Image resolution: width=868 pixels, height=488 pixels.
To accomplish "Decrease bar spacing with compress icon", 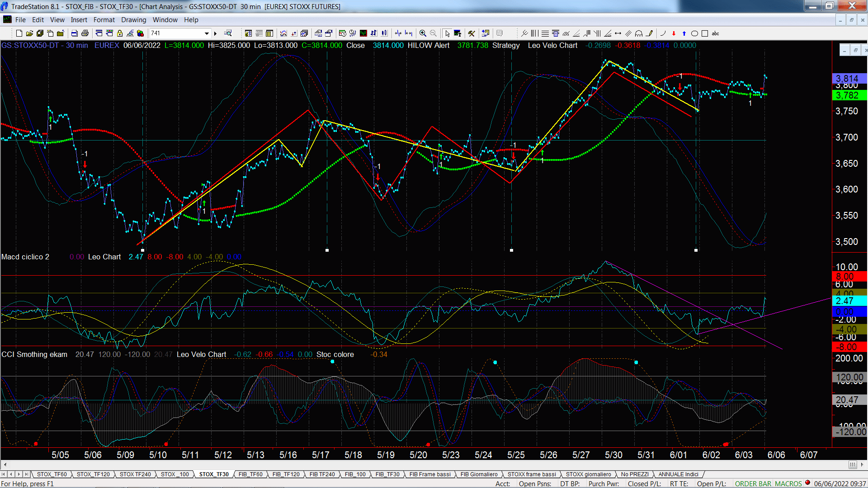I will pos(398,33).
